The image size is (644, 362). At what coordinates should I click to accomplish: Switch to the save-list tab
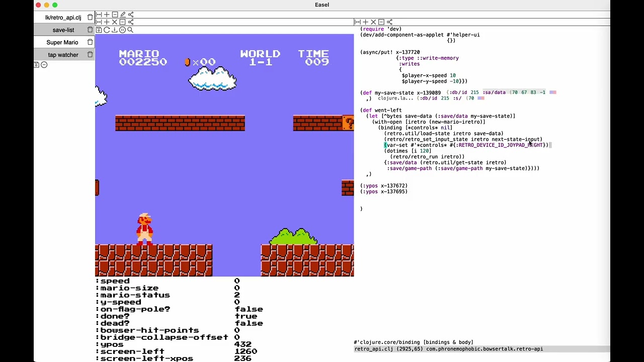tap(63, 30)
